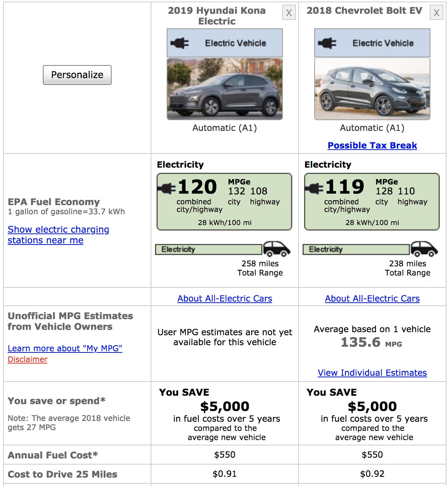Click the Bolt EV Electricity range bar
The width and height of the screenshot is (448, 486).
(x=356, y=250)
